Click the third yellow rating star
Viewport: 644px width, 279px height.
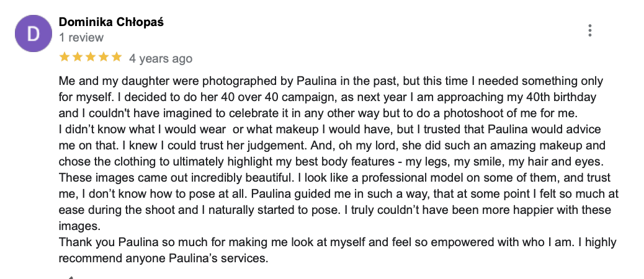[x=91, y=58]
